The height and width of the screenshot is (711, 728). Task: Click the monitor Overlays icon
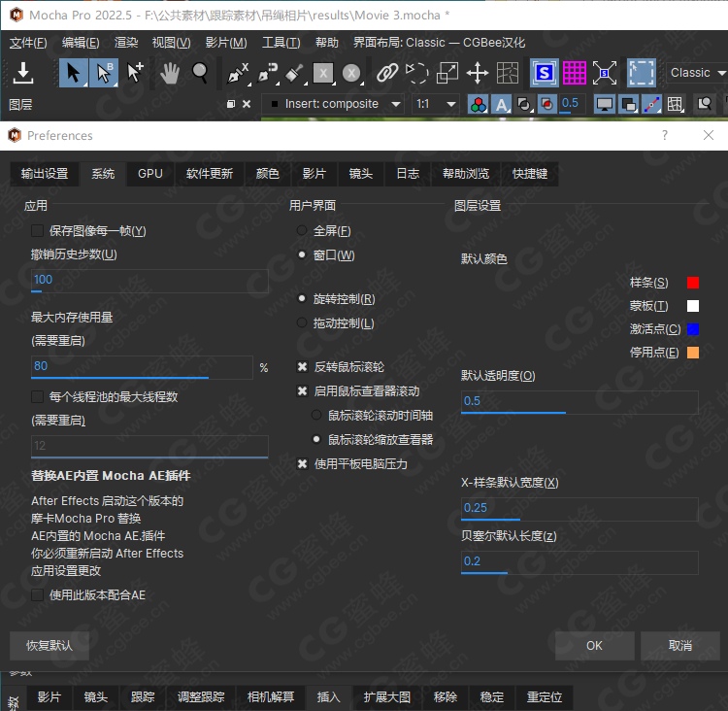[605, 104]
